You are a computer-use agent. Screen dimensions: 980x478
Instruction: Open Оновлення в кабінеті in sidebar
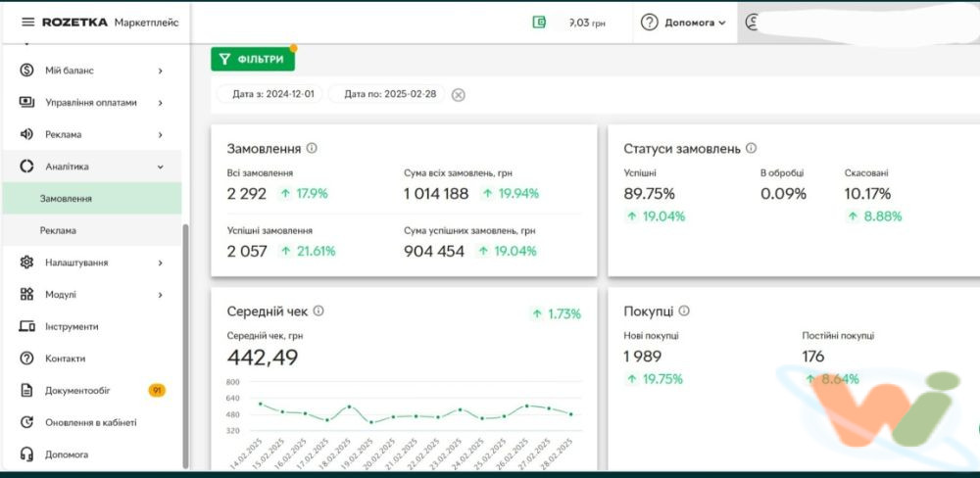[90, 422]
